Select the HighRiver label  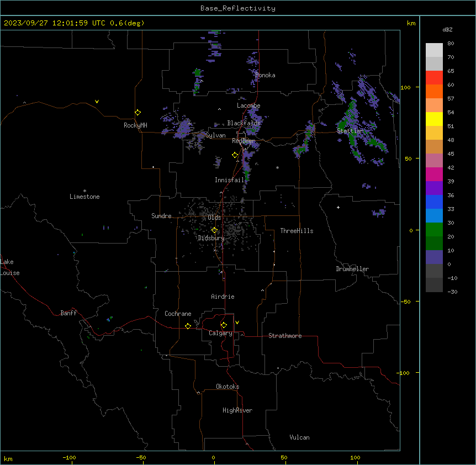[237, 410]
